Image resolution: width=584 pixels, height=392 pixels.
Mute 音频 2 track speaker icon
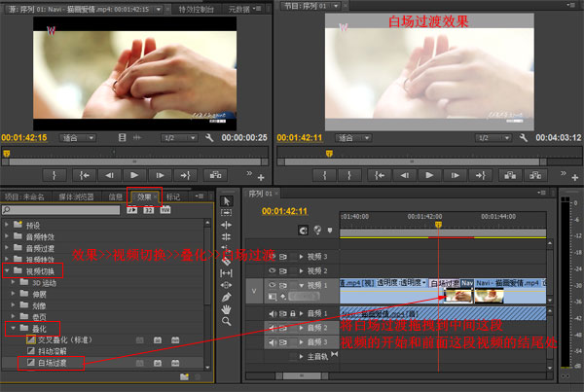tap(273, 328)
